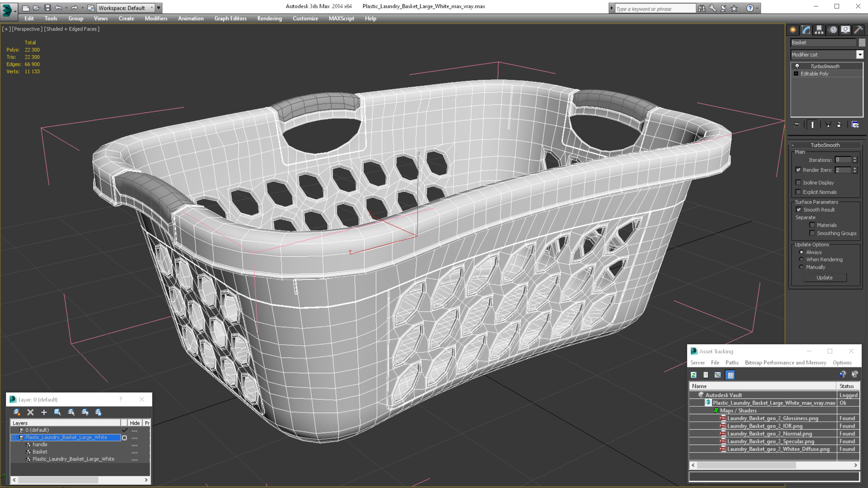Select the When Rendering update option
Image resolution: width=868 pixels, height=488 pixels.
tap(802, 259)
